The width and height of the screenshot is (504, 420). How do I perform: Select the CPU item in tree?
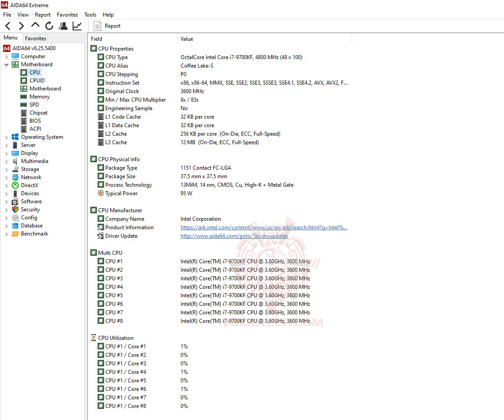34,72
